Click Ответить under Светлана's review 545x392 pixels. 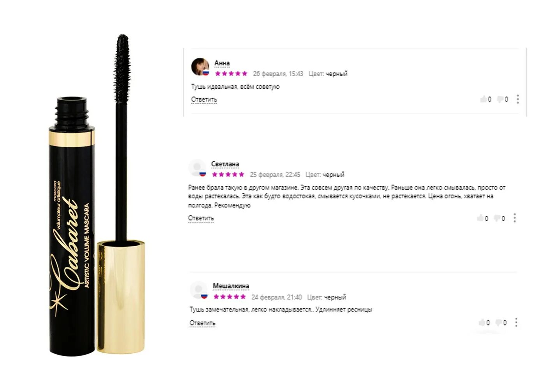[x=201, y=218]
